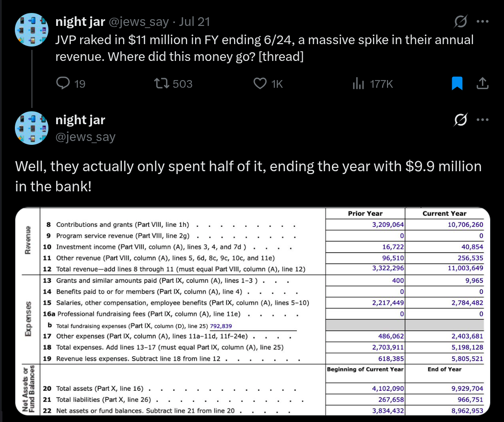
Task: Click night jar's avatar on first tweet
Action: [32, 30]
